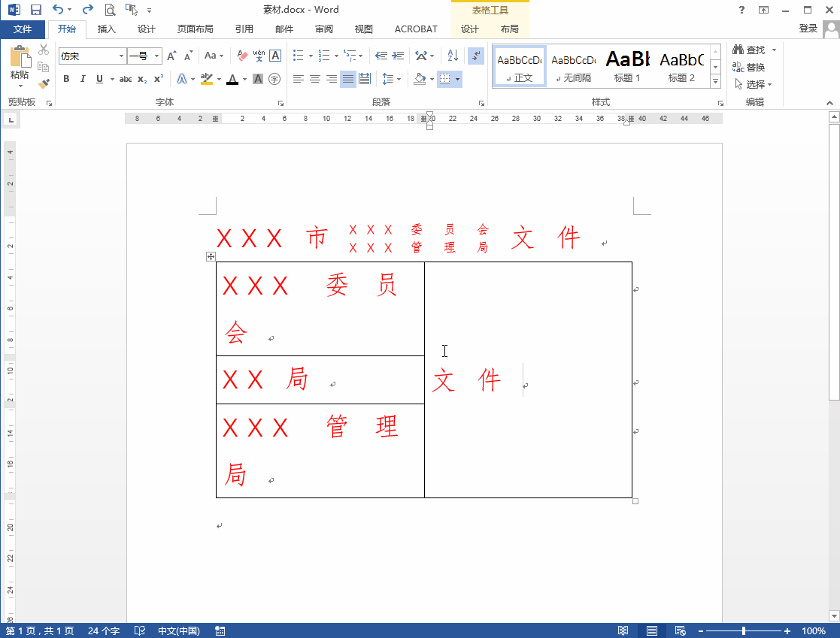Click the Sort A-Z icon
Image resolution: width=840 pixels, height=638 pixels.
[453, 56]
